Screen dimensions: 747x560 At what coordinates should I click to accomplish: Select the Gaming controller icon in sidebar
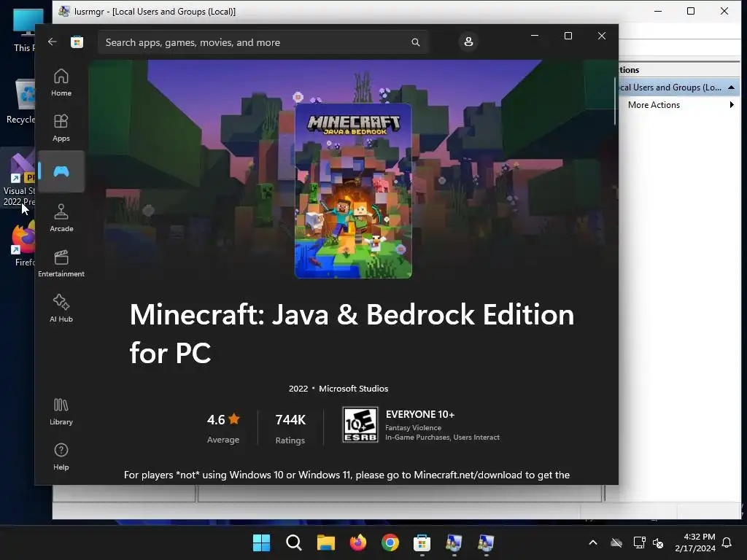[x=61, y=171]
